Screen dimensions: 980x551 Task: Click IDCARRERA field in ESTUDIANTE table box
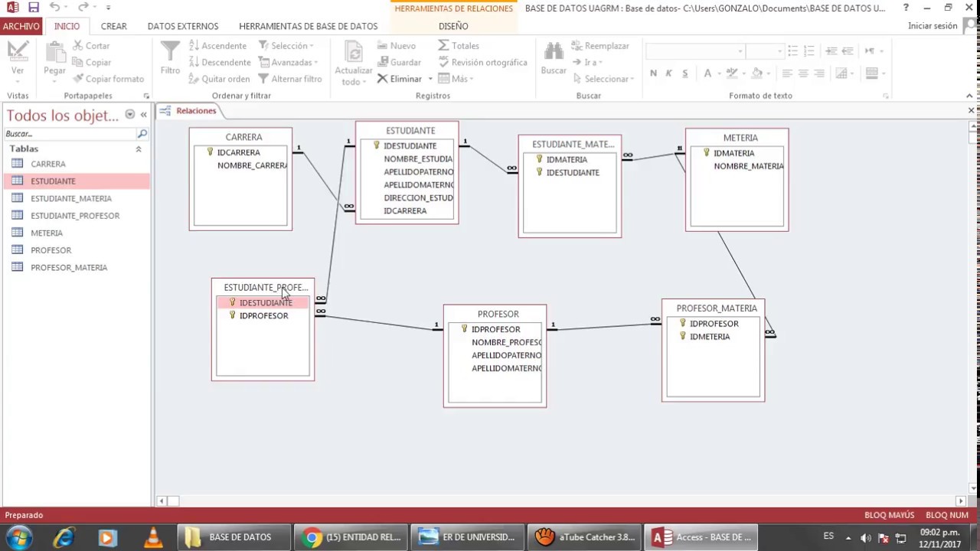click(405, 210)
